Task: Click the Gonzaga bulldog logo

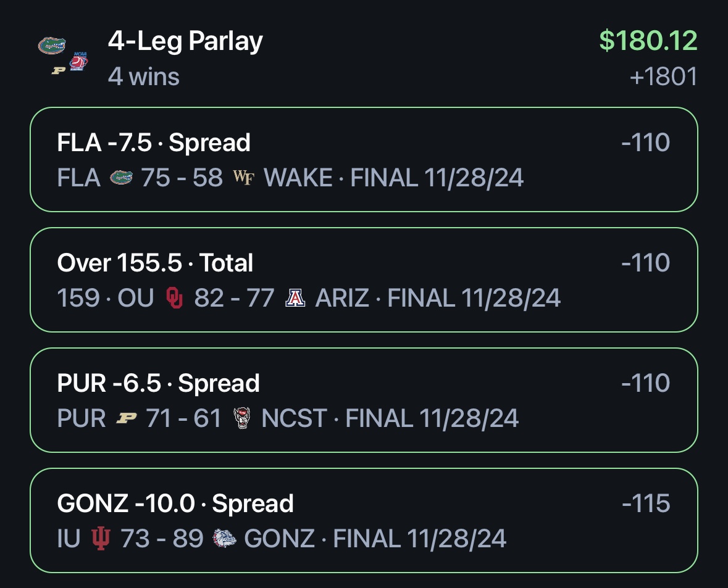Action: pos(224,539)
